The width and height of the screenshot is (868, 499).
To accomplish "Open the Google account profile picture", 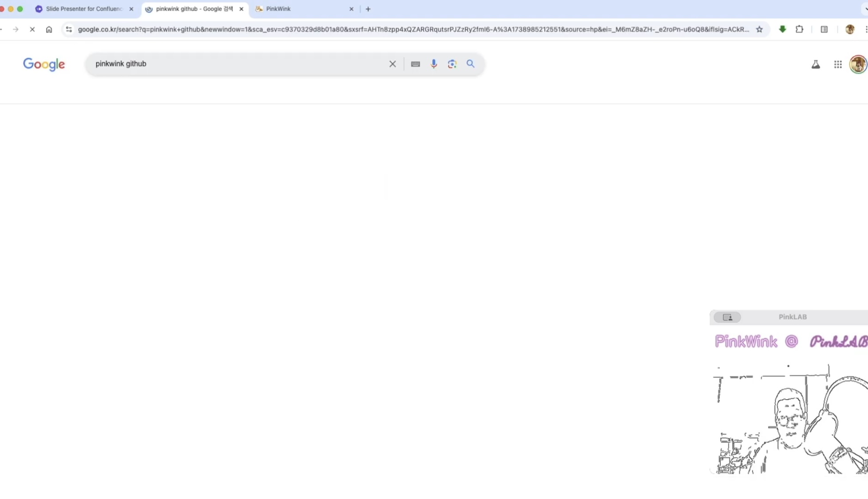I will tap(858, 65).
